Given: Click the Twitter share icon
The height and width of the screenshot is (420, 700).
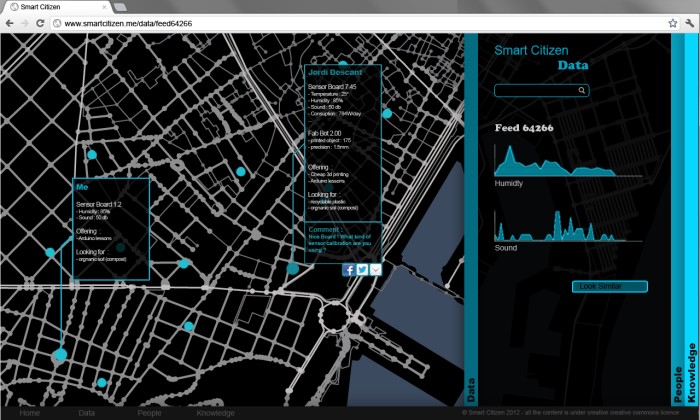Looking at the screenshot, I should 362,269.
